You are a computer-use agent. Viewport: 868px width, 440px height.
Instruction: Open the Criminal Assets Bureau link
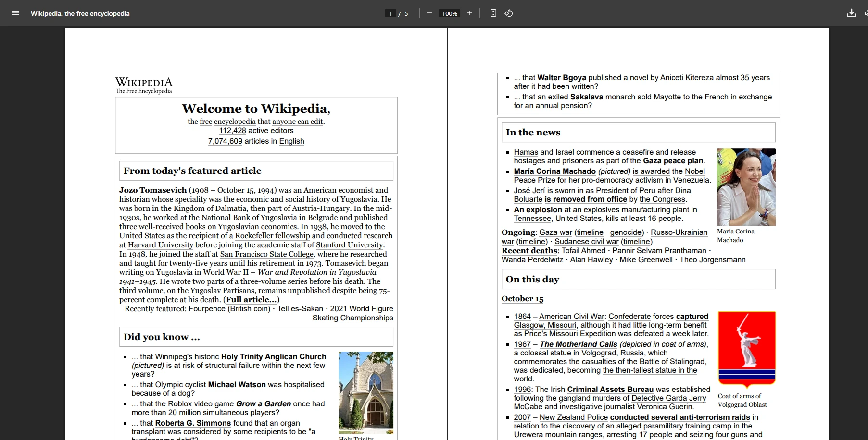coord(610,390)
